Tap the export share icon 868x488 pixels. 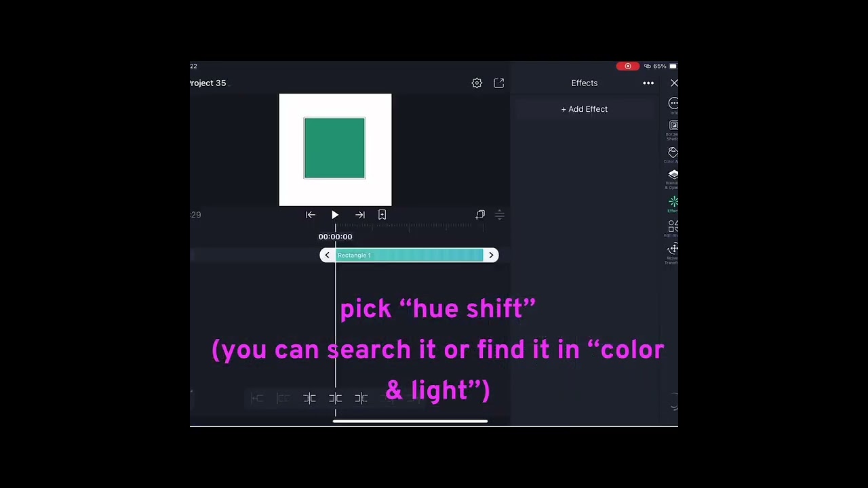(499, 83)
